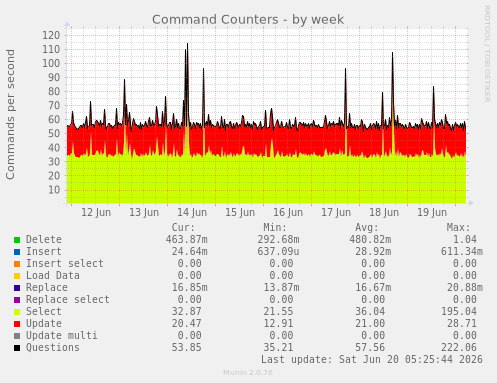This screenshot has height=383, width=497.
Task: Click Update minimum value 12.91
Action: [x=278, y=323]
